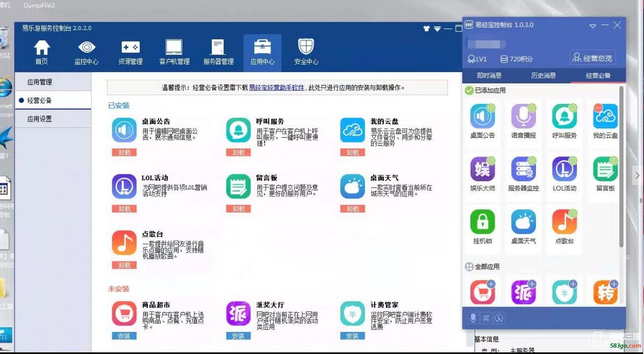The image size is (644, 354).
Task: Click the 留言板 notepad icon in 已安装 list
Action: coord(238,187)
